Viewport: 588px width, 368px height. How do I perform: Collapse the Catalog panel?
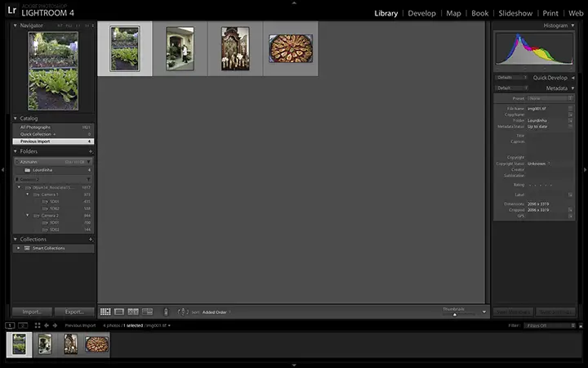click(x=16, y=119)
